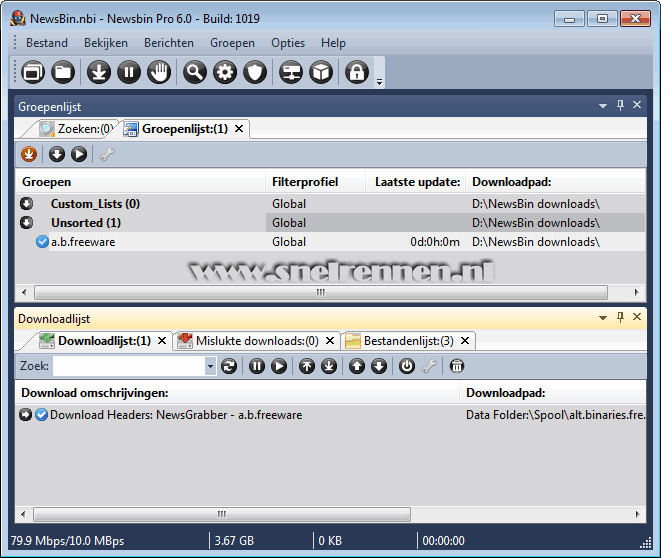Click refresh icon next to Zoek field
Image resolution: width=661 pixels, height=558 pixels.
(229, 366)
